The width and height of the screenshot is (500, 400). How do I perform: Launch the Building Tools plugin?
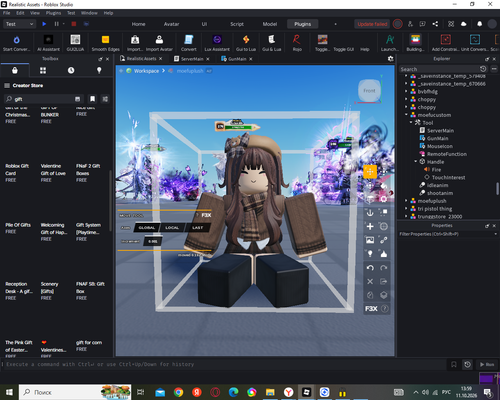pyautogui.click(x=415, y=43)
